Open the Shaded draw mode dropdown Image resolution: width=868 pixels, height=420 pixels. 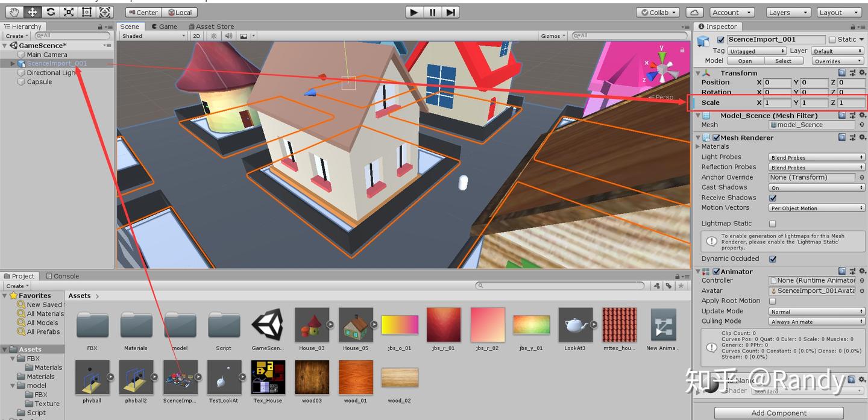click(x=152, y=36)
